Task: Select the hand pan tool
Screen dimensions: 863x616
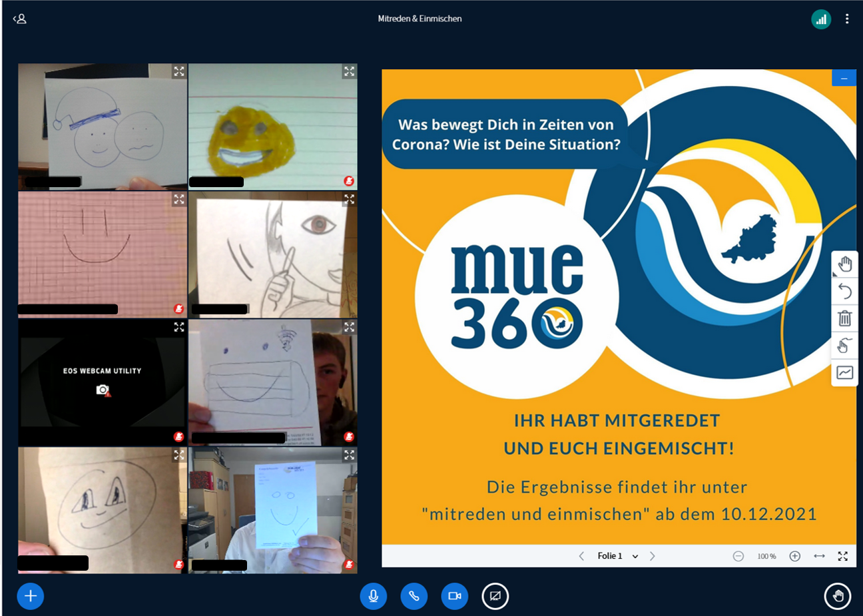Action: tap(845, 264)
